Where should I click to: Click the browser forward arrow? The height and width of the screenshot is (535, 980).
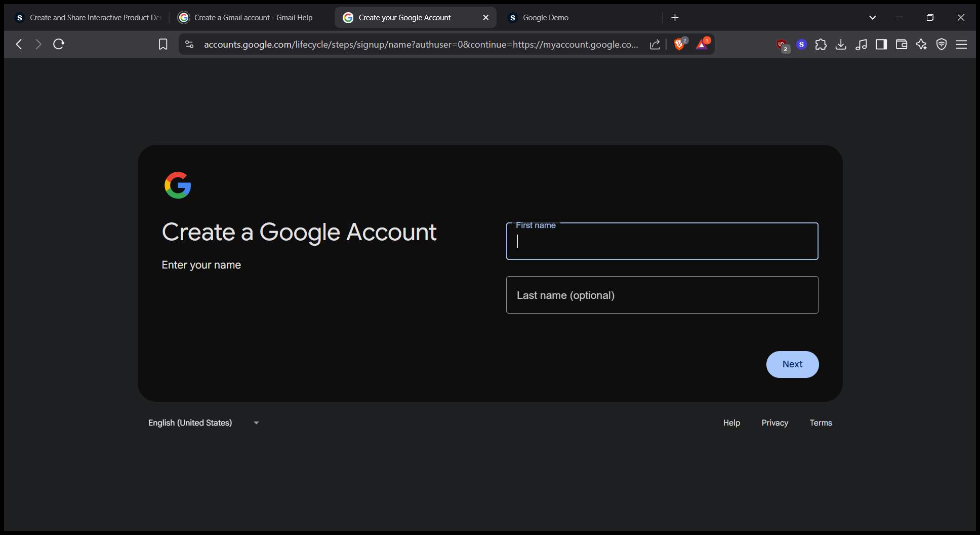tap(38, 44)
